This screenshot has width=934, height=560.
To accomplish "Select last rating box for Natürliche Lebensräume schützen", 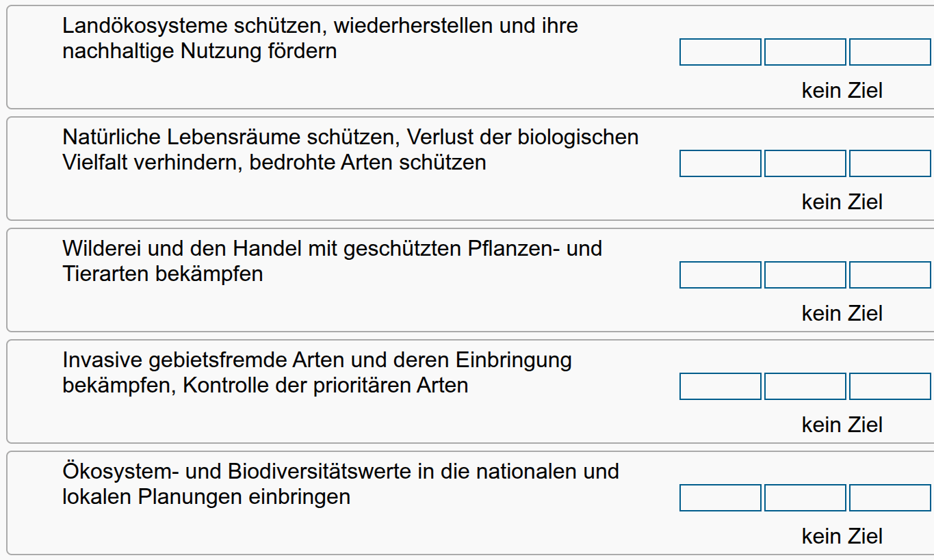I will [890, 163].
